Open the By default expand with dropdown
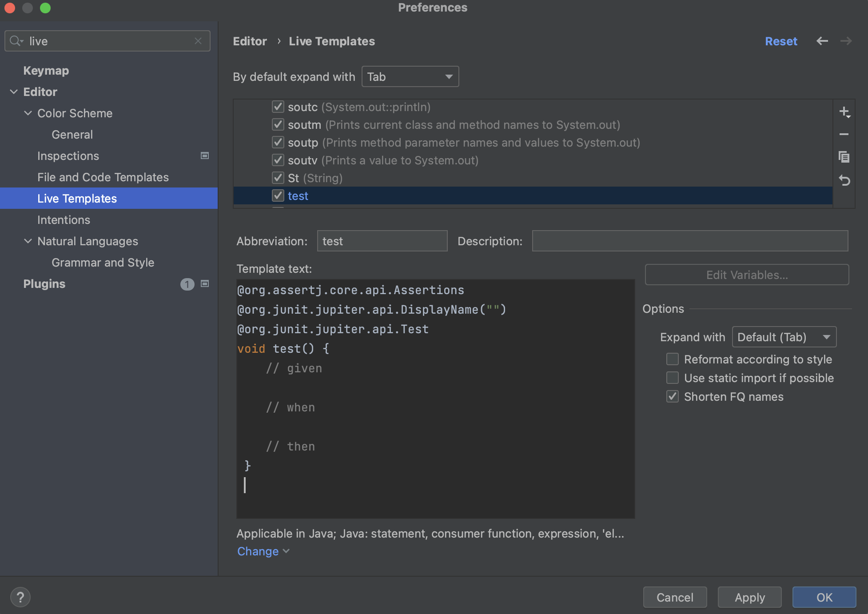Screen dimensions: 868x614 point(410,76)
